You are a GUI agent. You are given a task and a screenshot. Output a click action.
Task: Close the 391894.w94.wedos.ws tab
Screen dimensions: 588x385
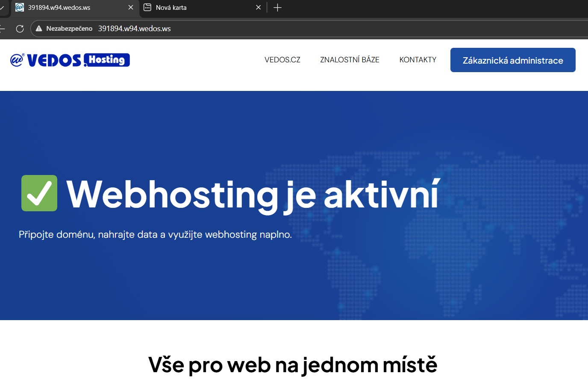(x=131, y=7)
